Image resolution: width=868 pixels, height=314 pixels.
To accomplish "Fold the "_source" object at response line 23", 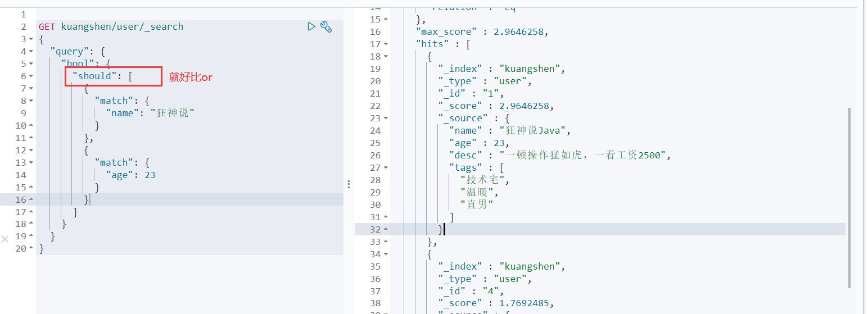I will click(x=386, y=119).
